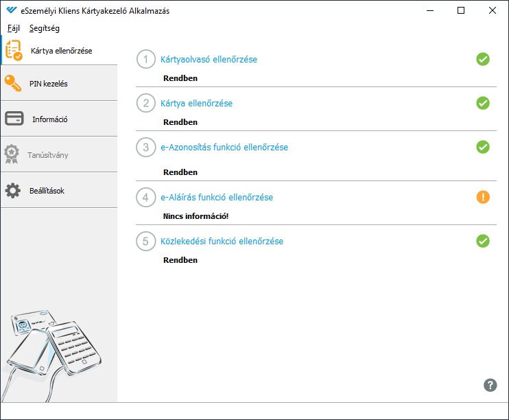
Task: Click the card reader illustration
Action: 52,354
